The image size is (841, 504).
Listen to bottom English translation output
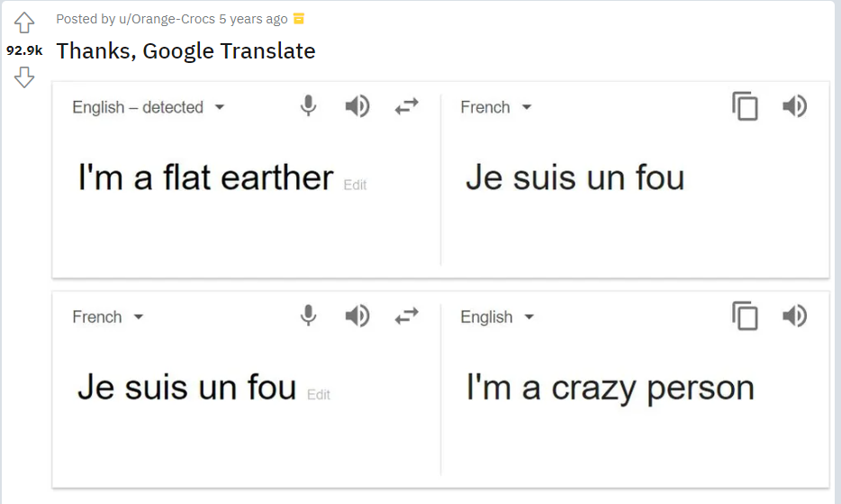tap(794, 316)
